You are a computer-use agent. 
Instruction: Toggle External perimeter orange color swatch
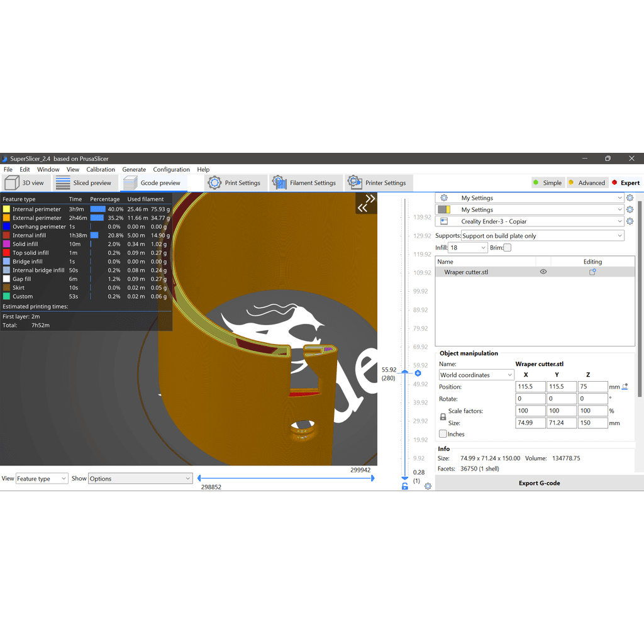(x=6, y=218)
